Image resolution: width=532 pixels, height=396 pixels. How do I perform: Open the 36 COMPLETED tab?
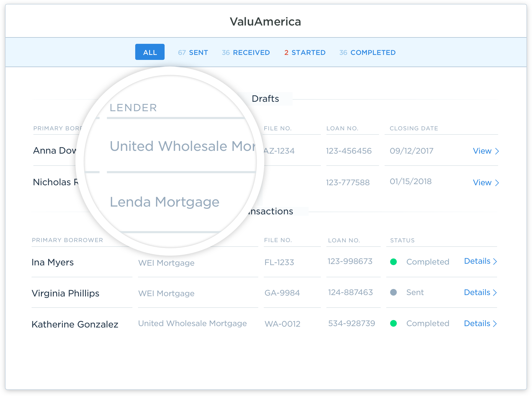tap(367, 52)
